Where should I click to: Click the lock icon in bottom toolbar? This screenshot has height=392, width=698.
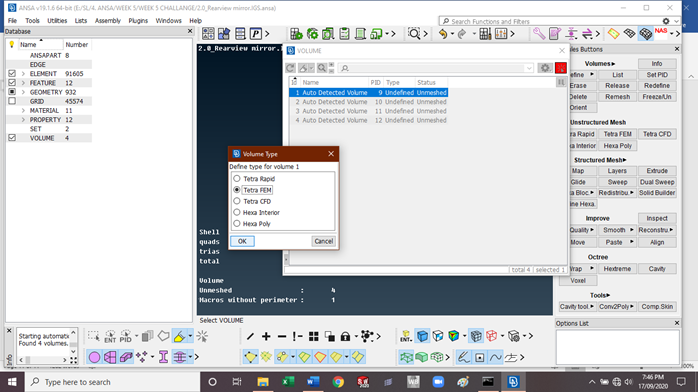click(x=345, y=336)
